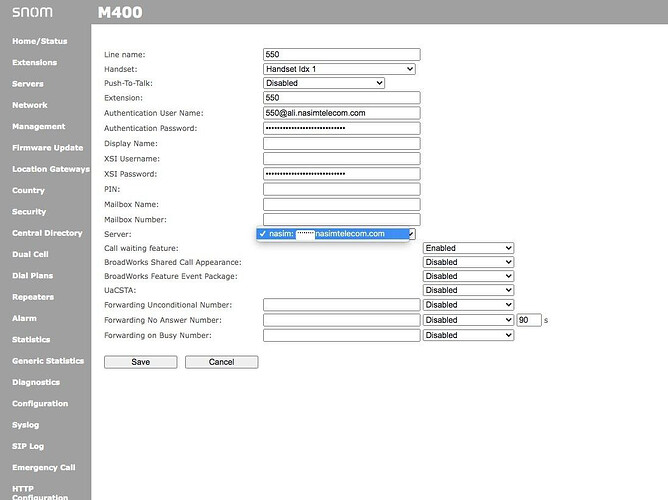Open the UaCSTA dropdown
This screenshot has height=500, width=668.
pos(468,290)
